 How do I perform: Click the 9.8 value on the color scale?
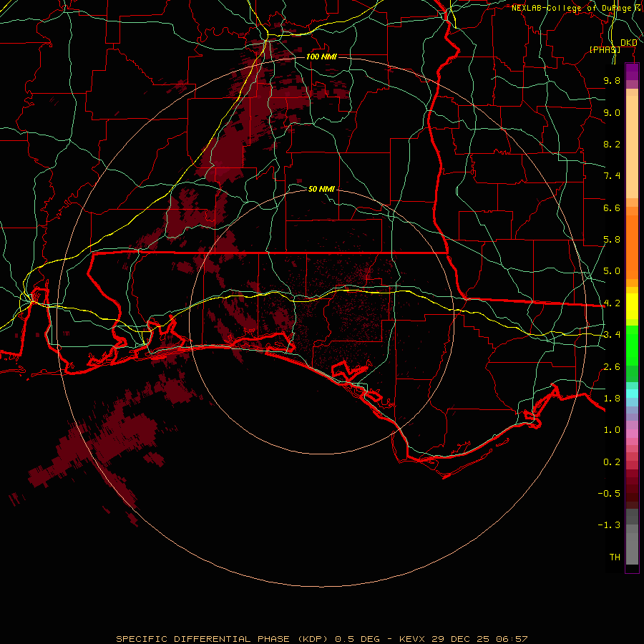tap(612, 80)
